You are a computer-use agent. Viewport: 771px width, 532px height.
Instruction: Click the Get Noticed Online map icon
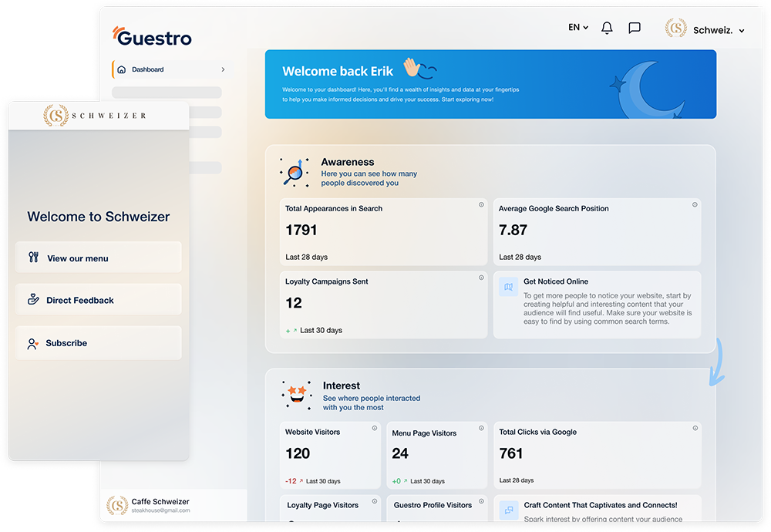coord(508,288)
